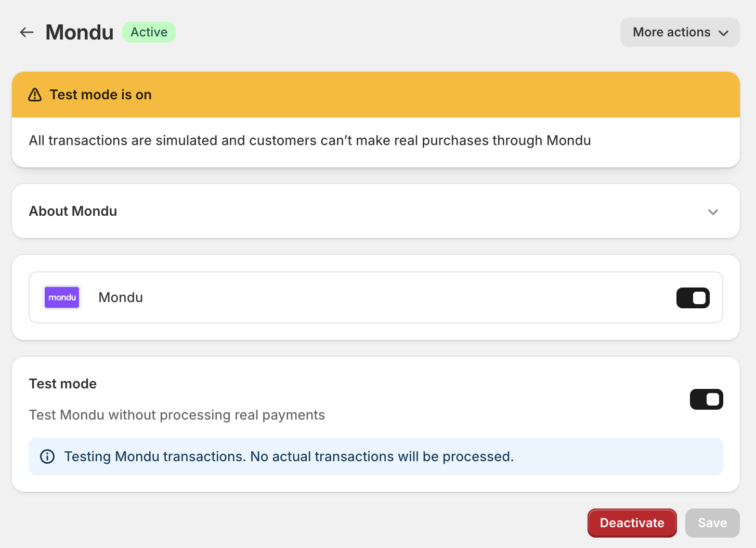Click the 'About Mondu' heading text
This screenshot has height=548, width=756.
coord(73,211)
